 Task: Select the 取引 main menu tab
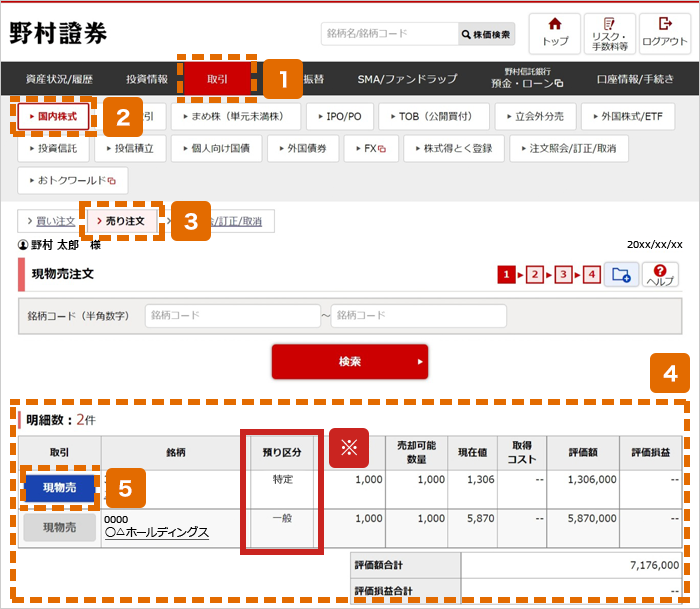217,79
